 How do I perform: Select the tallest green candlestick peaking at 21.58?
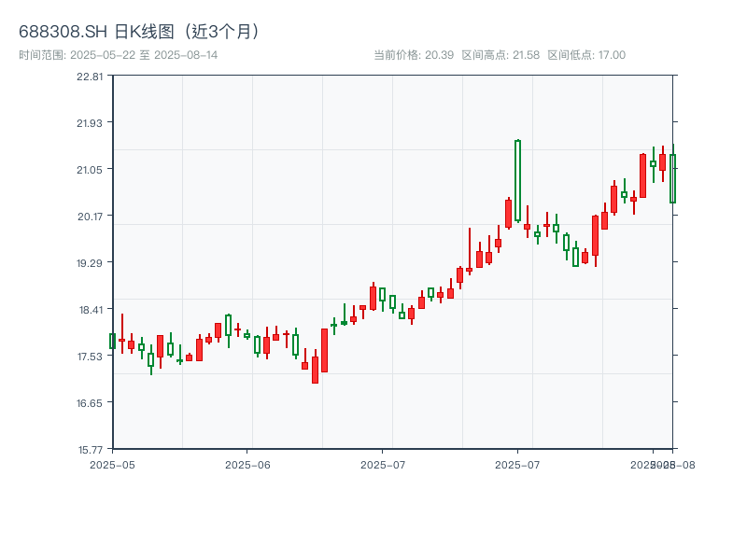[x=517, y=180]
